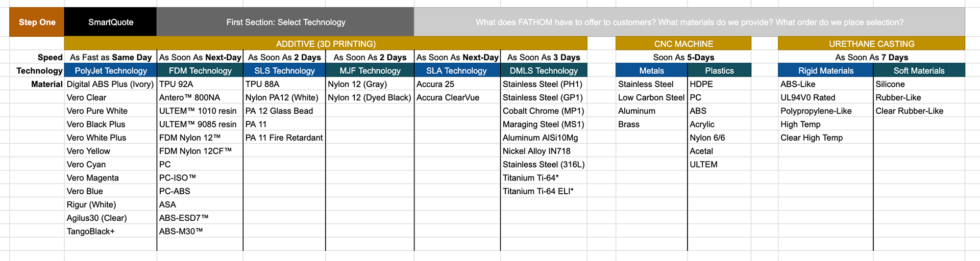This screenshot has width=980, height=261.
Task: Select the 'Vero Yellow' cell
Action: (x=111, y=150)
